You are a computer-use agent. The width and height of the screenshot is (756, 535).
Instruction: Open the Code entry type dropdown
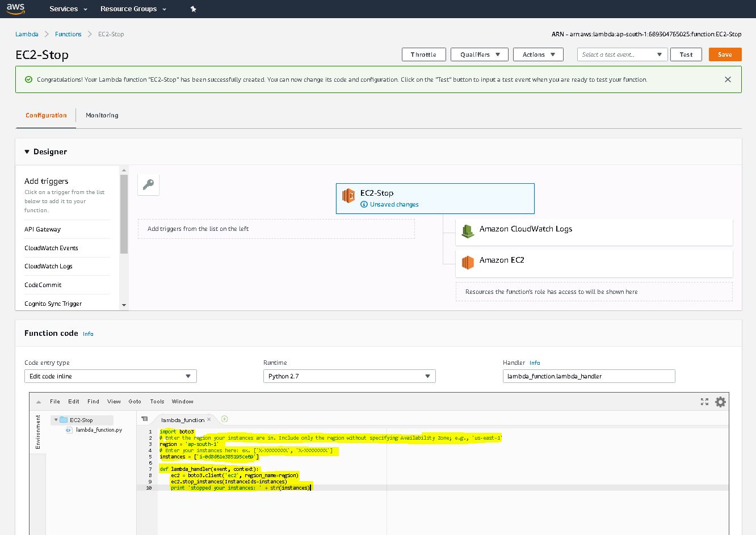pyautogui.click(x=111, y=376)
